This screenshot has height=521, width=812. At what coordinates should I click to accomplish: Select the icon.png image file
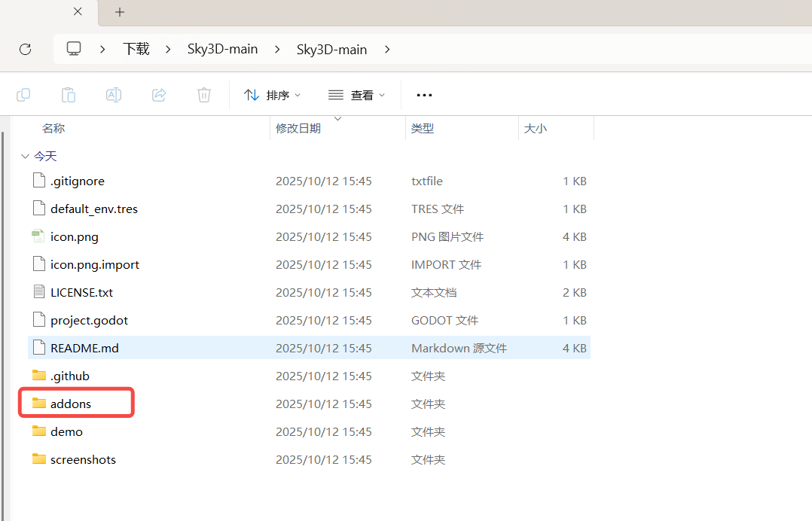(74, 236)
